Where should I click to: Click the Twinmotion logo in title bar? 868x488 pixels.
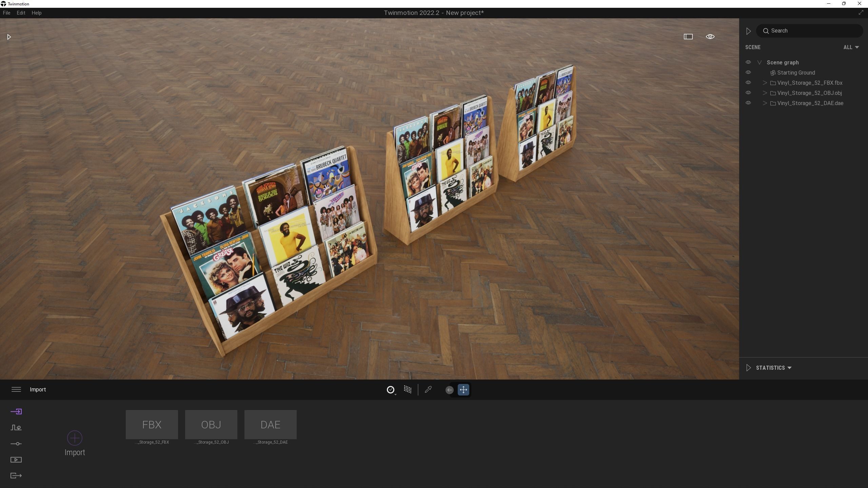pos(3,4)
